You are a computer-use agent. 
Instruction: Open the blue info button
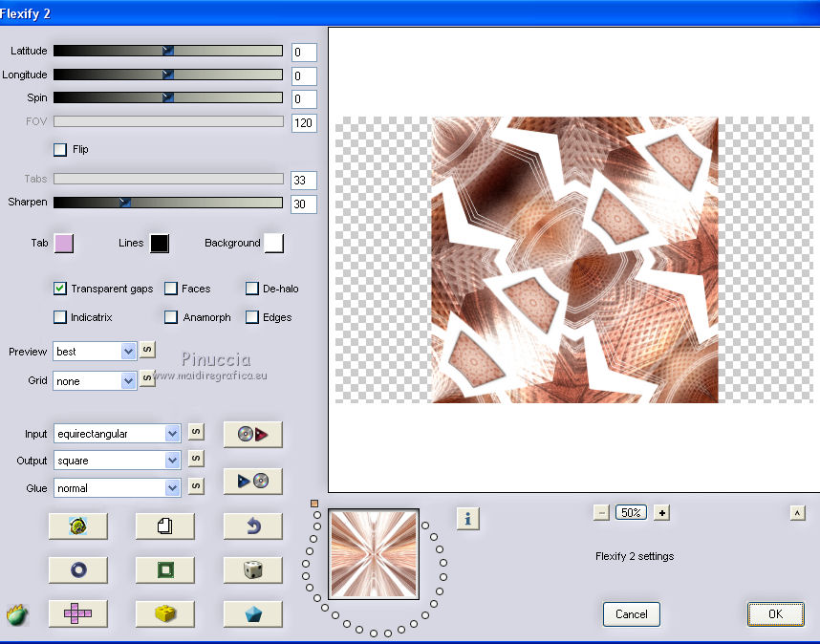[x=467, y=519]
